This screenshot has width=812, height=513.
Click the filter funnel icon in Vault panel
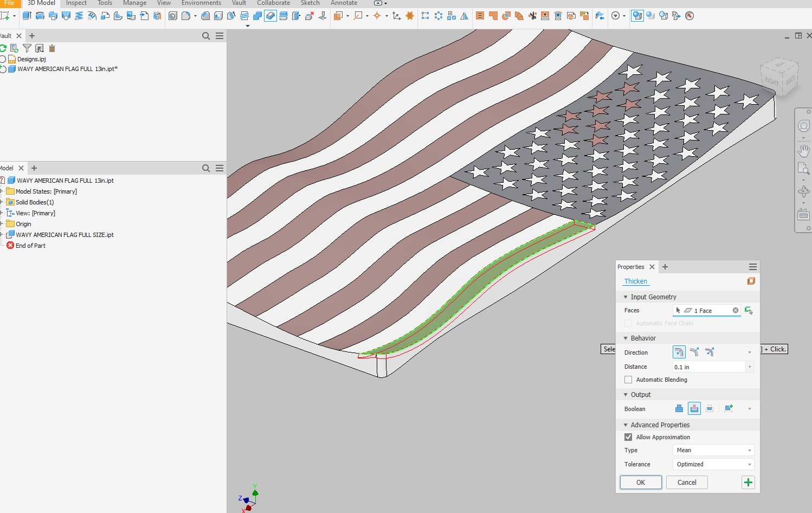pyautogui.click(x=27, y=48)
